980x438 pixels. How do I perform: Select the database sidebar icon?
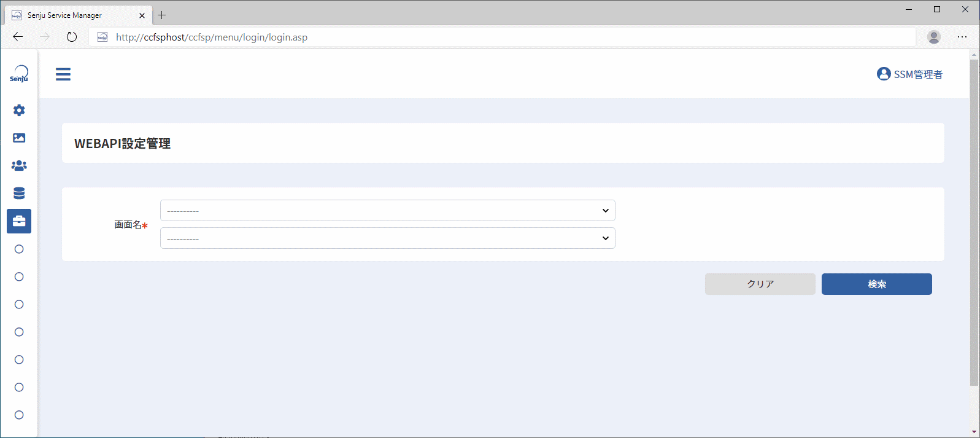(x=19, y=193)
